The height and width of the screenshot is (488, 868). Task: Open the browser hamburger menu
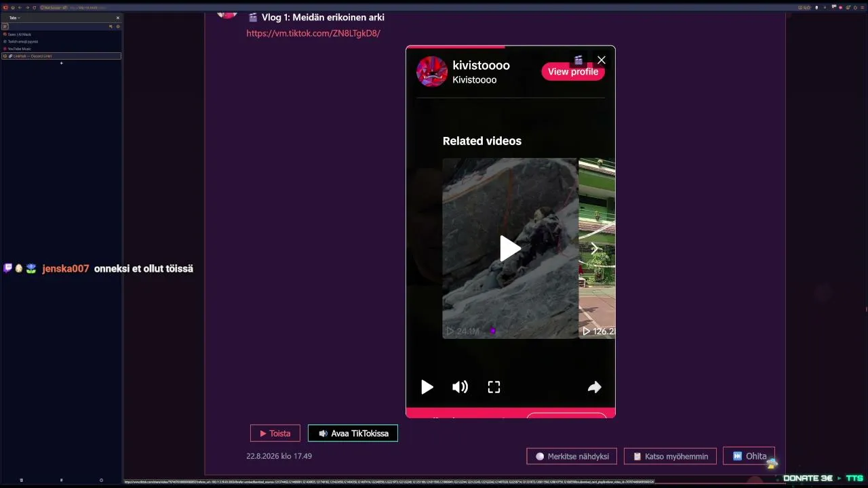point(862,7)
